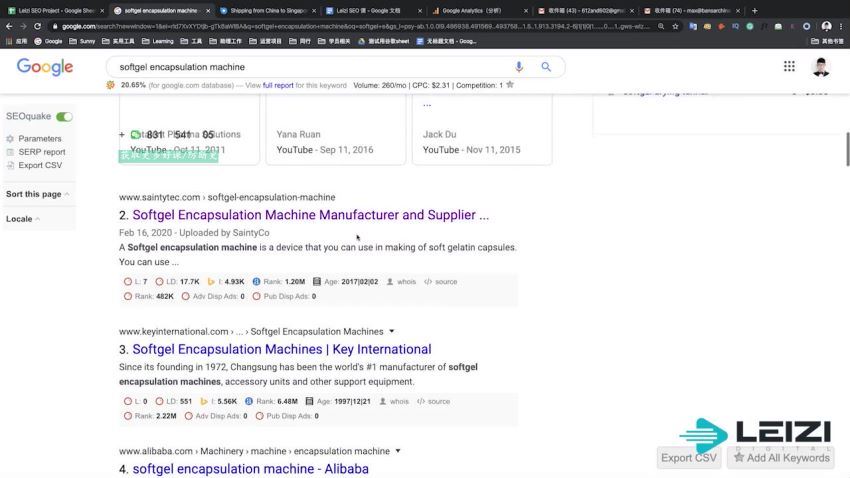The width and height of the screenshot is (850, 478).
Task: Go back with browser back arrow
Action: click(x=9, y=26)
